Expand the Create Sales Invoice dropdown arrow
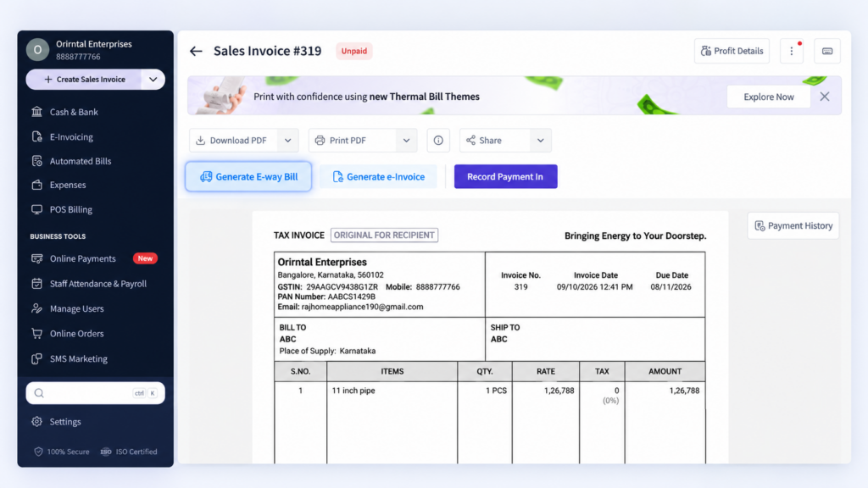Viewport: 868px width, 488px height. pos(153,80)
